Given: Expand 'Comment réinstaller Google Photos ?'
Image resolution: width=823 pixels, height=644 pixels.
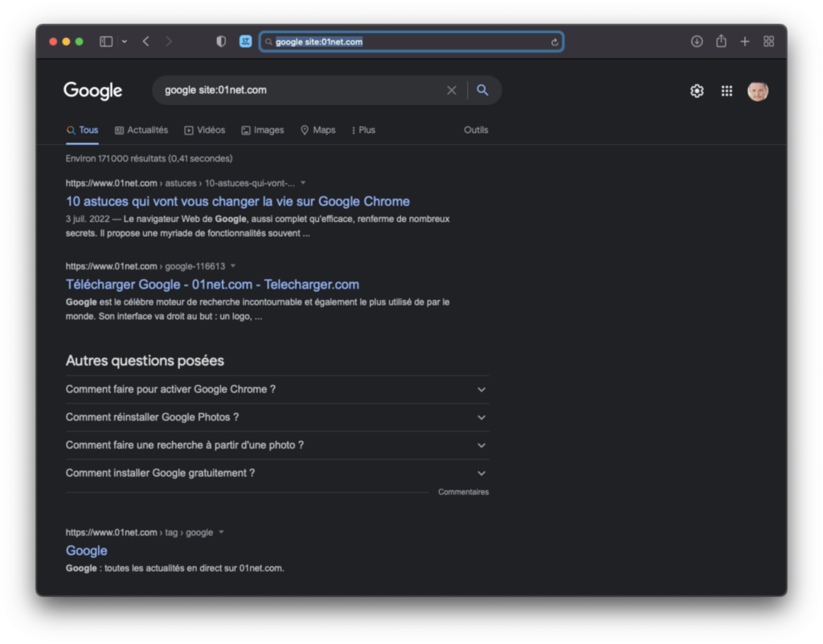Looking at the screenshot, I should click(277, 417).
